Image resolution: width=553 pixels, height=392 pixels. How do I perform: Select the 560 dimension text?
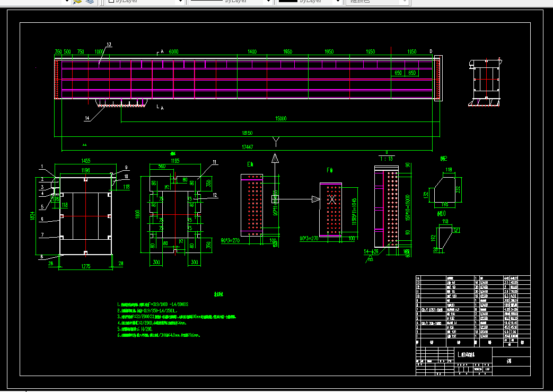[x=162, y=167]
